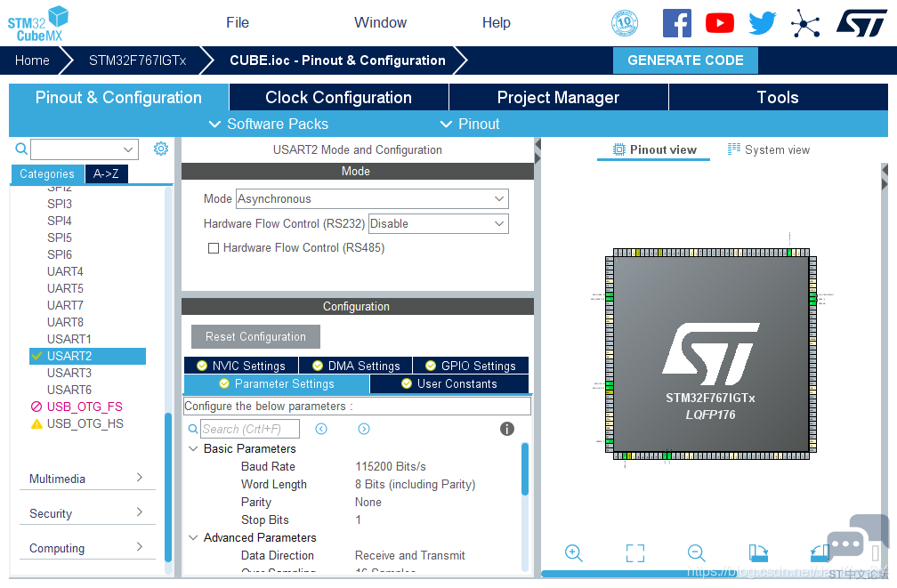
Task: Collapse the Basic Parameters group
Action: click(193, 449)
